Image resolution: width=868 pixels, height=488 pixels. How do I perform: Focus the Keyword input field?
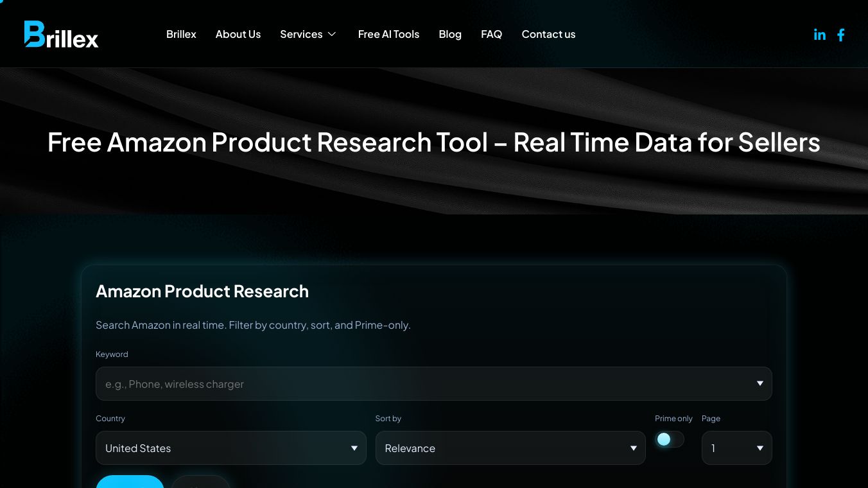click(x=434, y=384)
